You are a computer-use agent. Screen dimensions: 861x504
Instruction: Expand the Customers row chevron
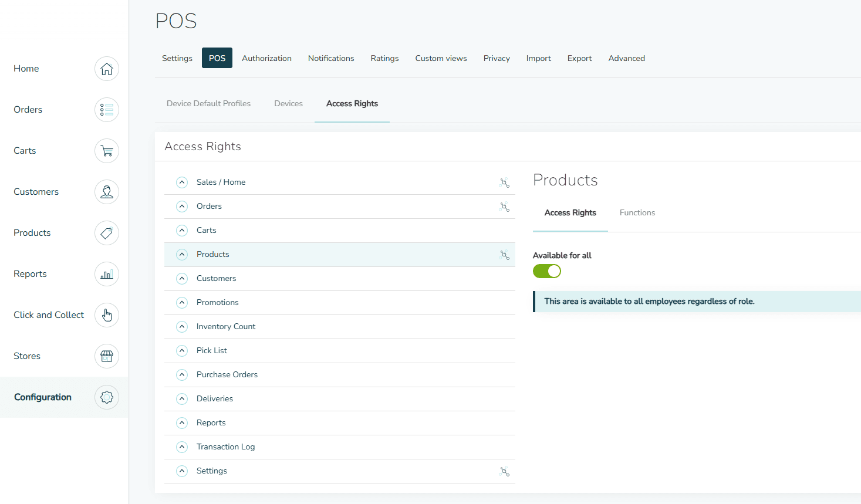tap(182, 279)
